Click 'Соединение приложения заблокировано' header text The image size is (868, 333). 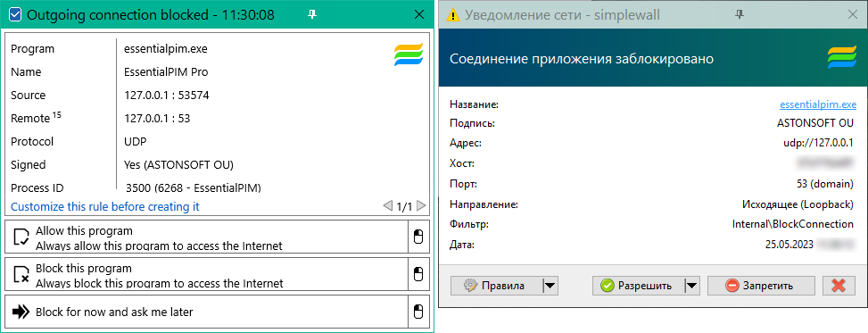point(582,58)
